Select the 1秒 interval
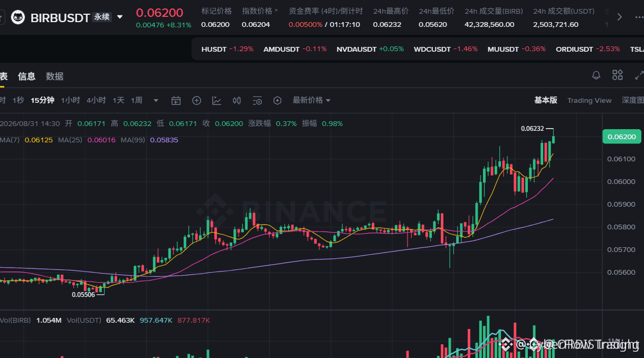 coord(18,100)
